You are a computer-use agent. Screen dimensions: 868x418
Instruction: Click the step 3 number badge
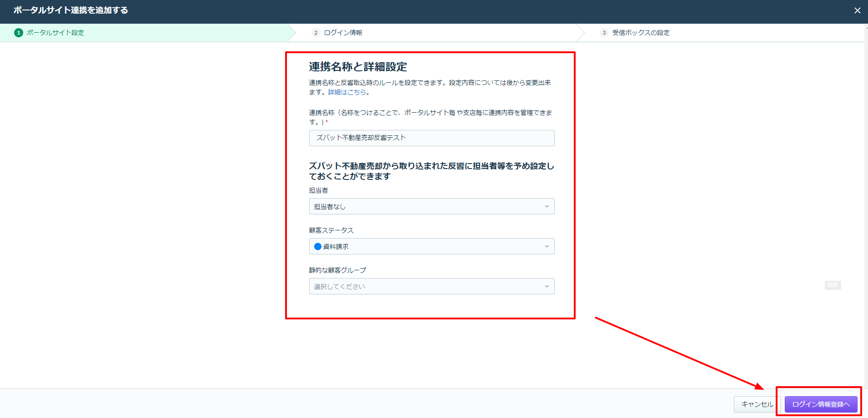click(x=604, y=33)
